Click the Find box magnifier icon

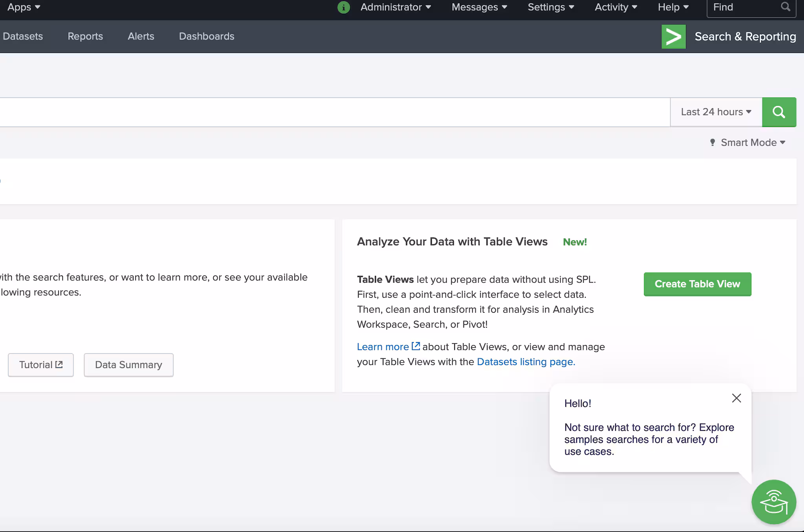pyautogui.click(x=785, y=7)
